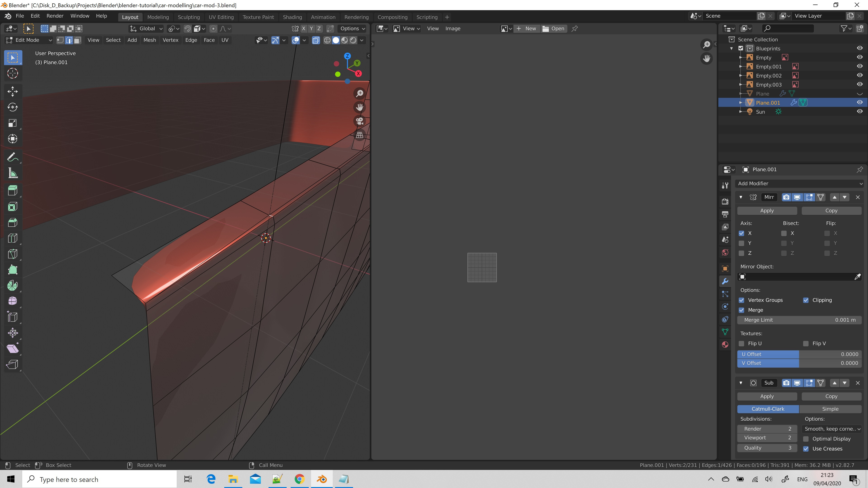Open the World Properties tab
The height and width of the screenshot is (488, 868).
pos(725,252)
